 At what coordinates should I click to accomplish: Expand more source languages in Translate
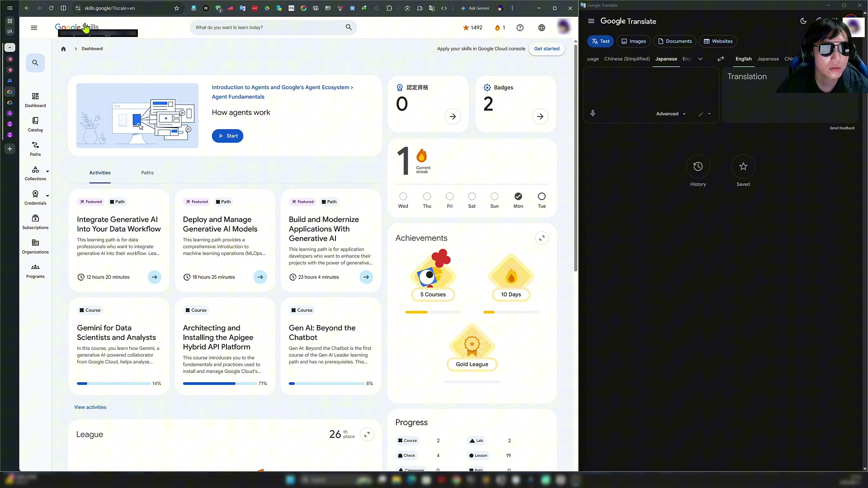[700, 59]
